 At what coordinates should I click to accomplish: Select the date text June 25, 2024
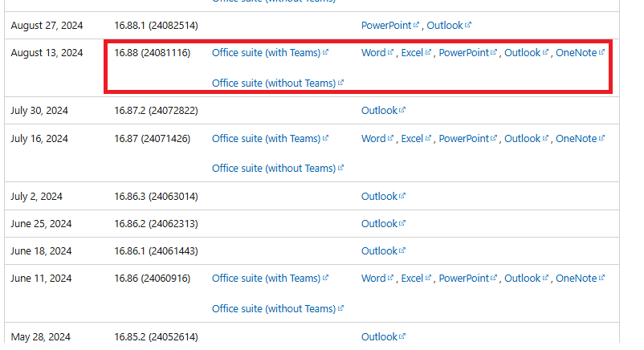pyautogui.click(x=41, y=224)
